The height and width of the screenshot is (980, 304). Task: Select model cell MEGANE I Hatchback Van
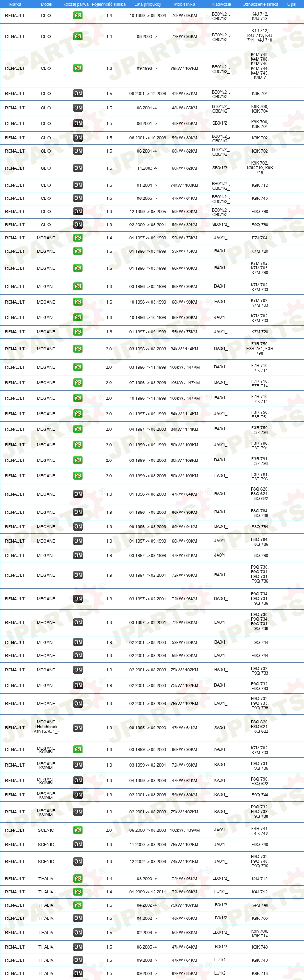pos(46,727)
